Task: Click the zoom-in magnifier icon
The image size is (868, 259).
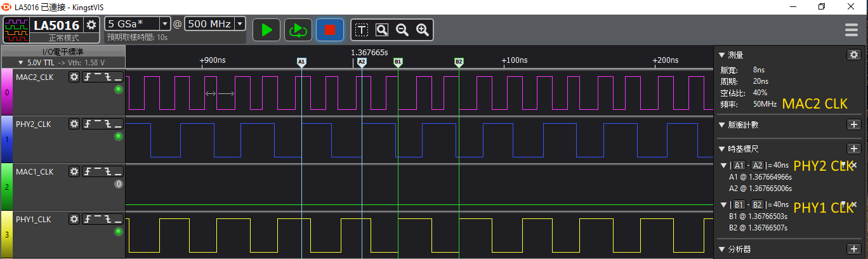Action: (423, 29)
